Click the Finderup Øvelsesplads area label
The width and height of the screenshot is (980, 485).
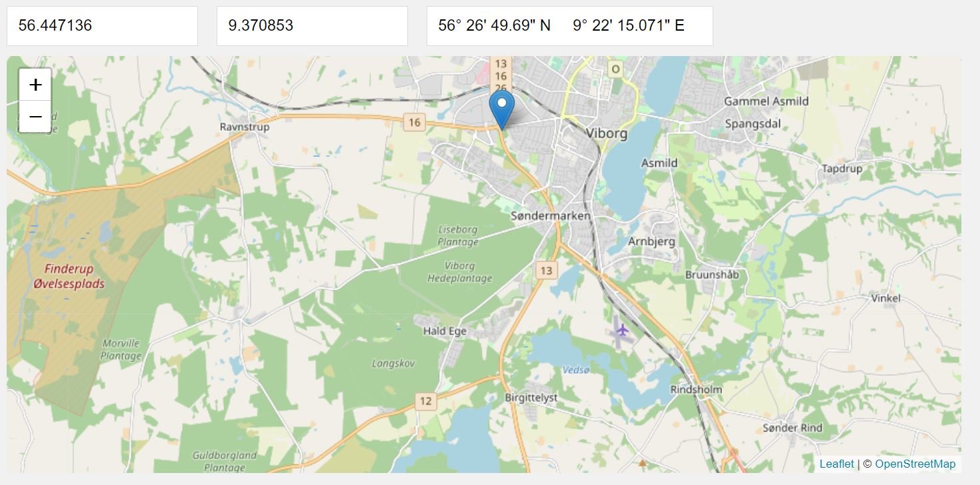pos(69,276)
